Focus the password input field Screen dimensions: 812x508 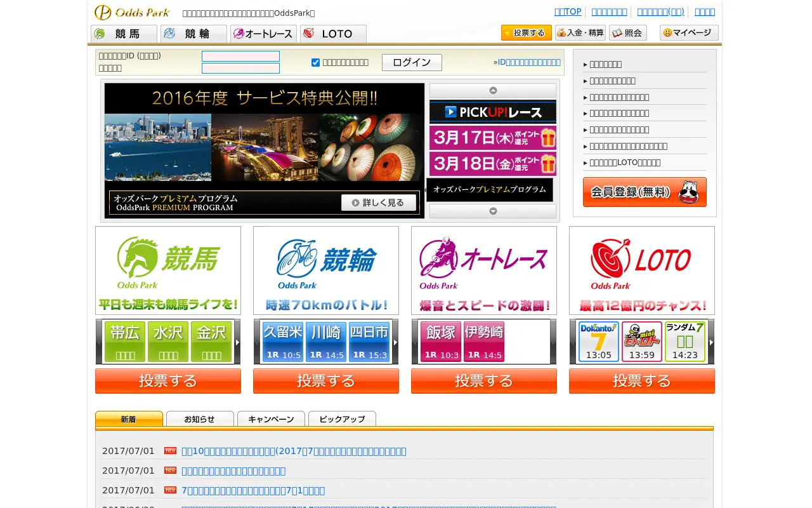pos(240,68)
